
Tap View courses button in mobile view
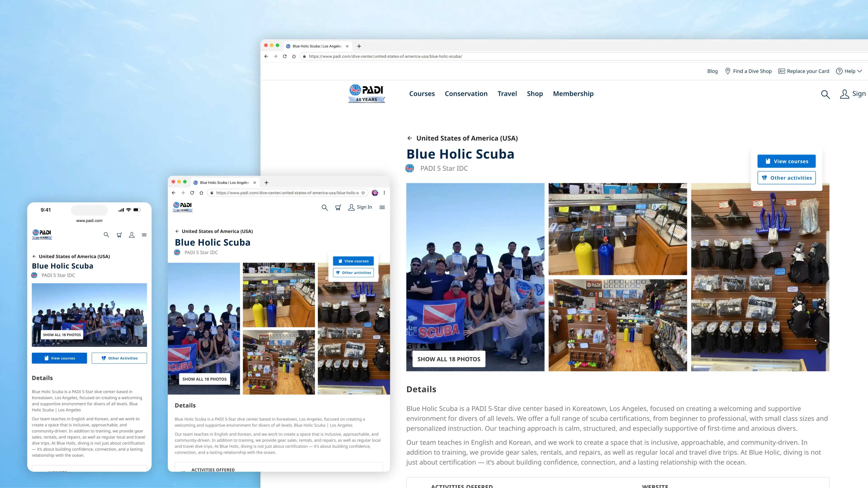click(59, 358)
